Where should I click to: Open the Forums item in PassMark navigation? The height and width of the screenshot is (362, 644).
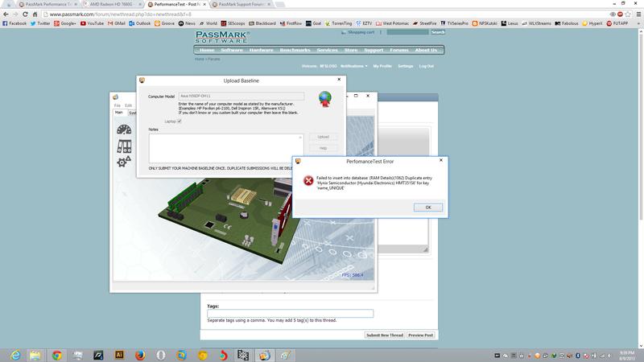coord(399,50)
